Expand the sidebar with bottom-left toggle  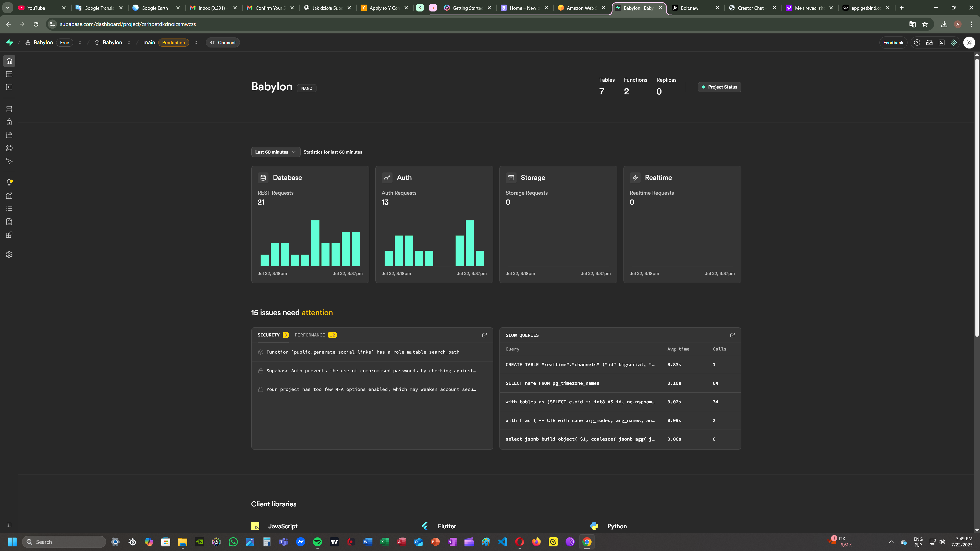click(x=9, y=525)
